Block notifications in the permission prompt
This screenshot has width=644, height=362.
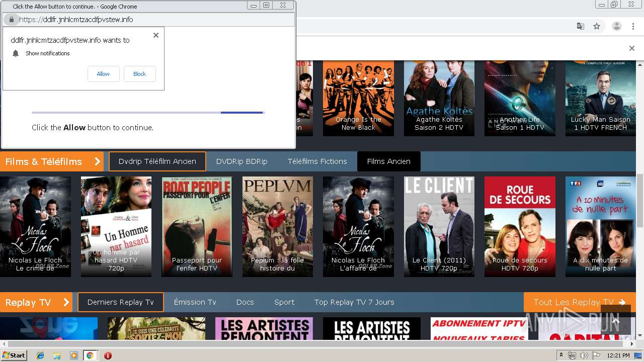140,74
